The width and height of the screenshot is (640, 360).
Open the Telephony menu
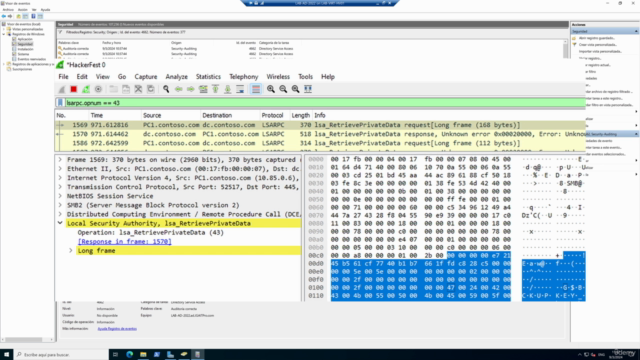click(x=244, y=77)
